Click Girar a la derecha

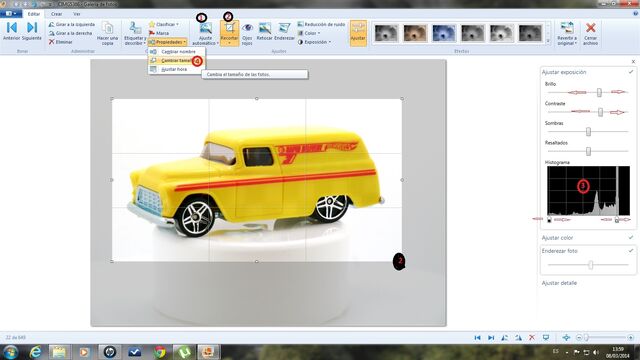(70, 33)
